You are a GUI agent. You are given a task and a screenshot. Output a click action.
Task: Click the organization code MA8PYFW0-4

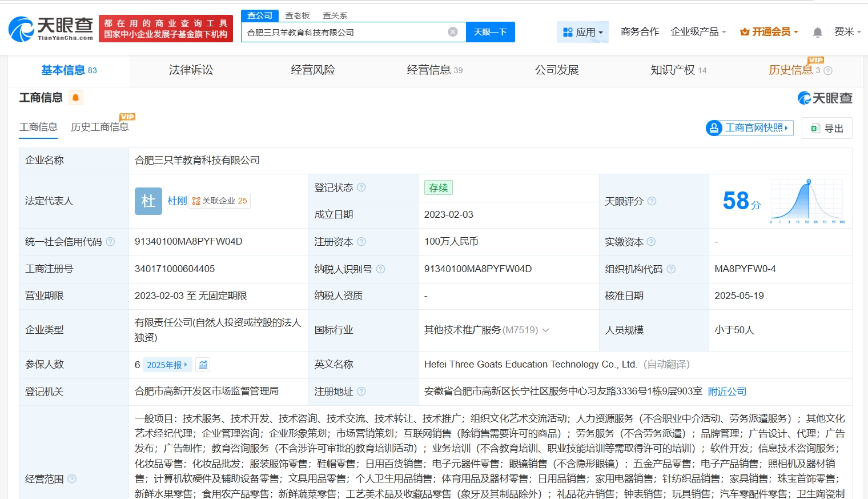[745, 269]
